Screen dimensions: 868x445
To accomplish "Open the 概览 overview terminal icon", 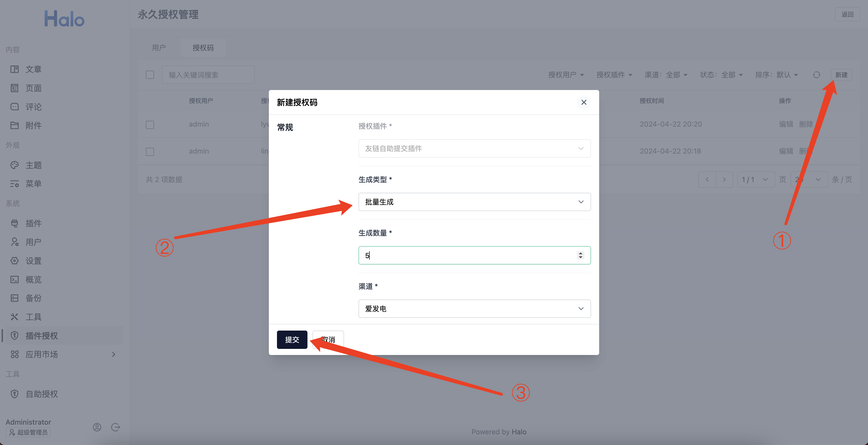I will click(x=14, y=279).
